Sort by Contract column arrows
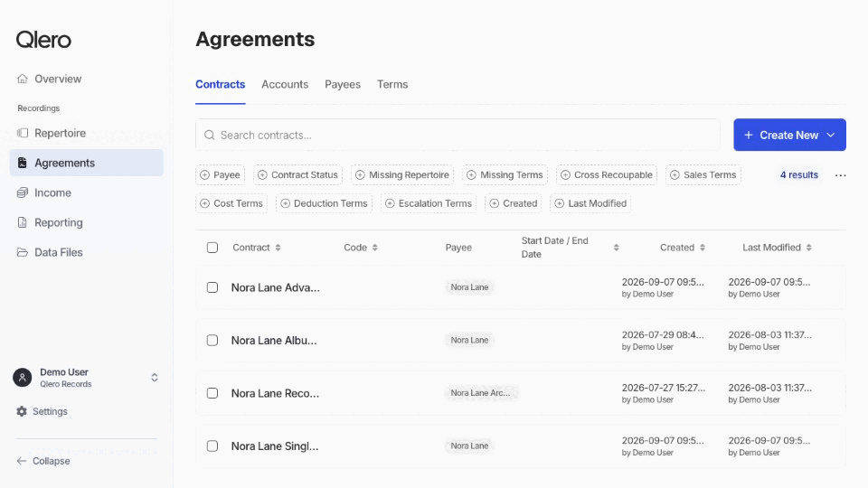 pos(278,248)
